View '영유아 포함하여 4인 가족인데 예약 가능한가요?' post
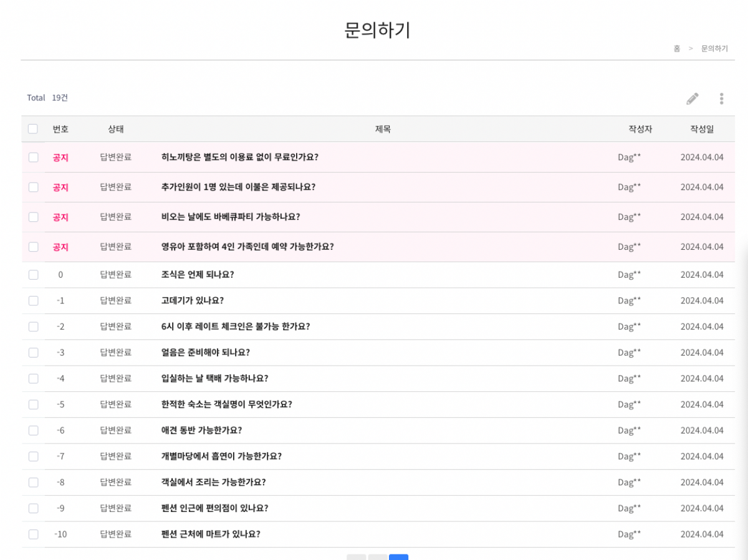This screenshot has height=560, width=748. (x=247, y=247)
